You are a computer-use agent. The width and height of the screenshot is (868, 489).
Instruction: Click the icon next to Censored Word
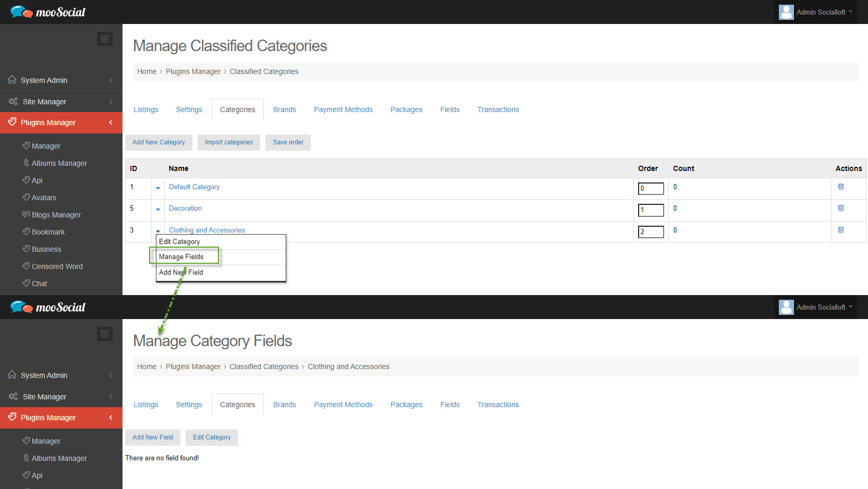[26, 266]
